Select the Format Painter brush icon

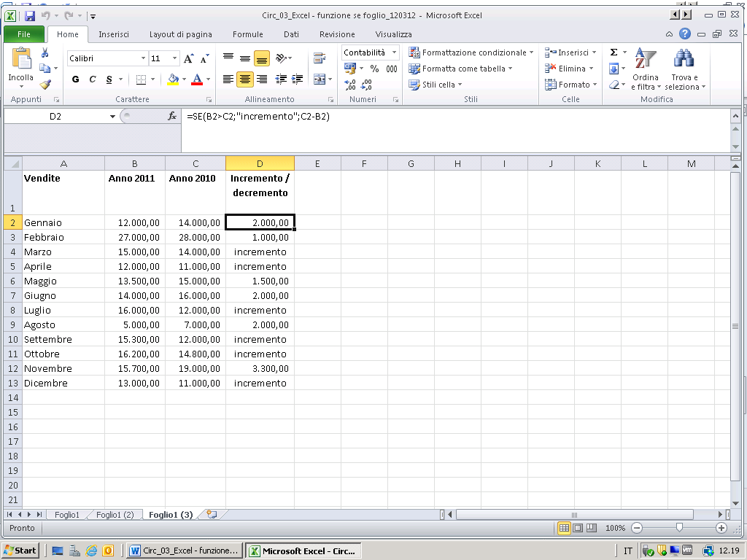[x=44, y=85]
